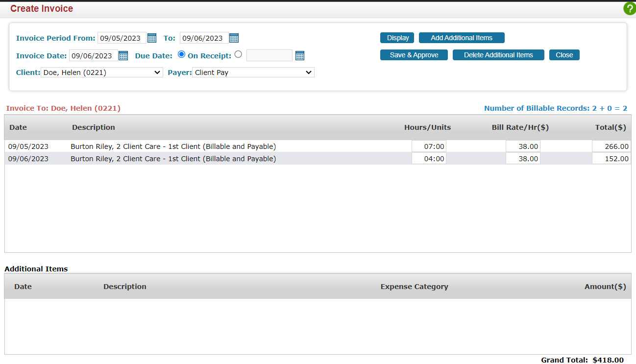Click inside the Invoice Period From date field
The width and height of the screenshot is (636, 364).
pos(122,38)
